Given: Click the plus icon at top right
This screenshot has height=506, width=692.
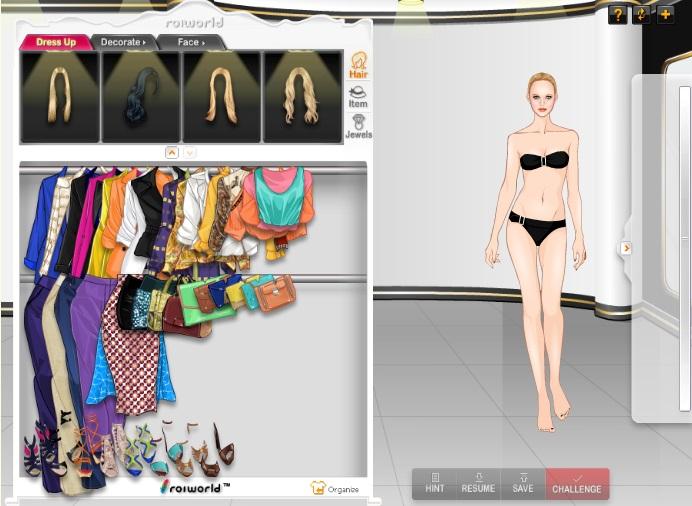Looking at the screenshot, I should pos(665,15).
